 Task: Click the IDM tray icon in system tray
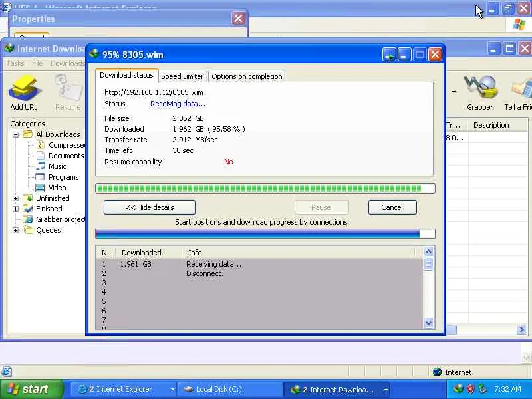click(x=458, y=388)
